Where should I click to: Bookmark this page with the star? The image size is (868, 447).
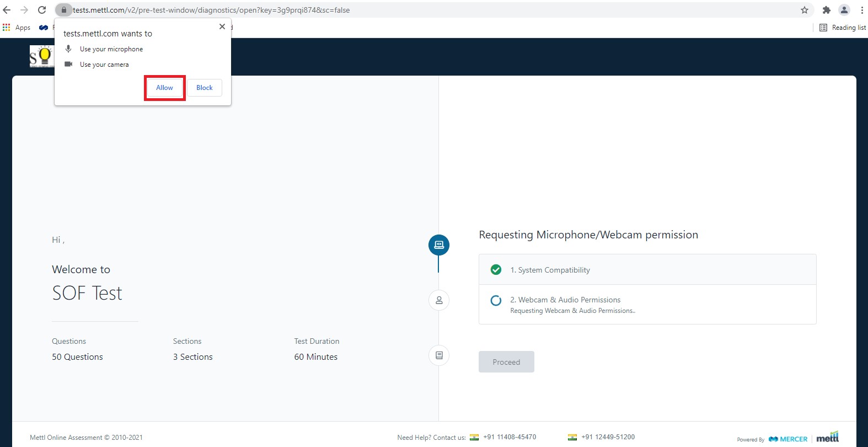(x=805, y=10)
